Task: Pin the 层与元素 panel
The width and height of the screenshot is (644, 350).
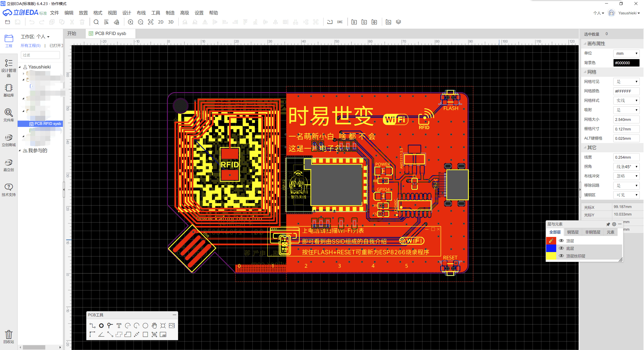Action: pos(608,224)
